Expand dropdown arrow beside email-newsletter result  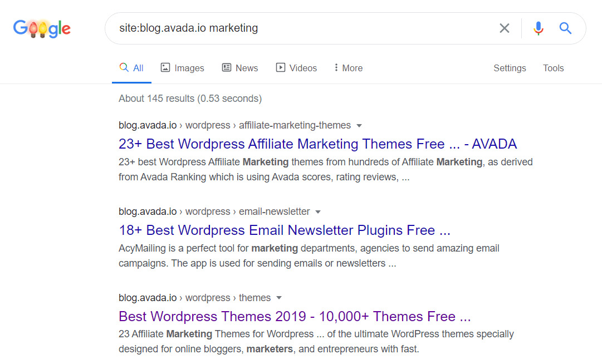[x=318, y=212]
